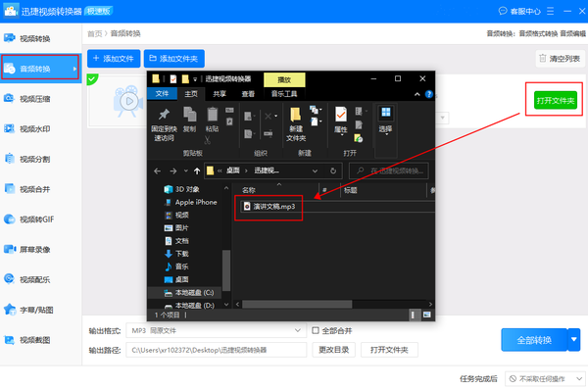The image size is (588, 389).
Task: Open dropdown arrow beside 全部转换
Action: 574,340
